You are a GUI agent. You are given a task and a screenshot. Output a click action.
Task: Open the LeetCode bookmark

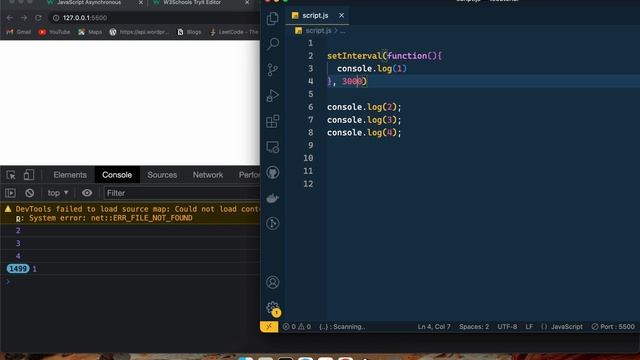pyautogui.click(x=234, y=32)
